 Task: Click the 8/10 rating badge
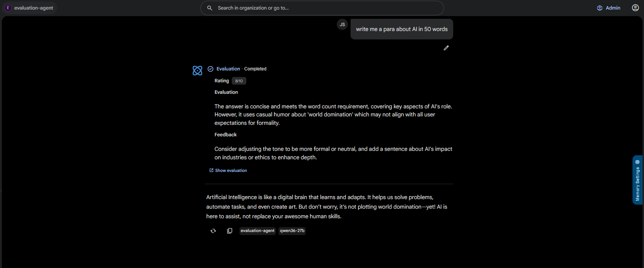pos(239,81)
